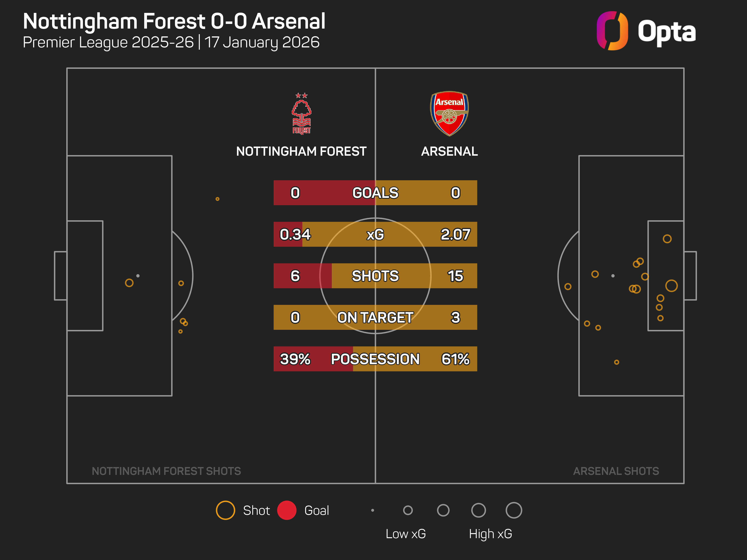This screenshot has width=747, height=560.
Task: Click the SHOTS comparison bar
Action: point(375,276)
